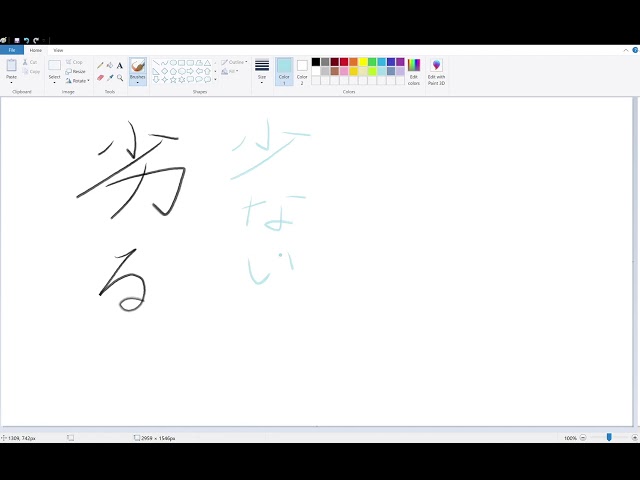640x480 pixels.
Task: Click the zoom out minus button
Action: (x=583, y=438)
